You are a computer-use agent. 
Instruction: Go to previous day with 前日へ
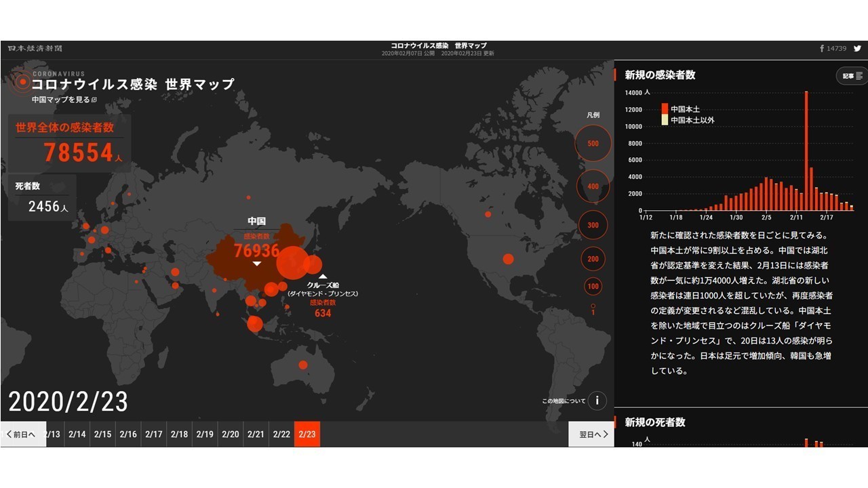point(23,434)
